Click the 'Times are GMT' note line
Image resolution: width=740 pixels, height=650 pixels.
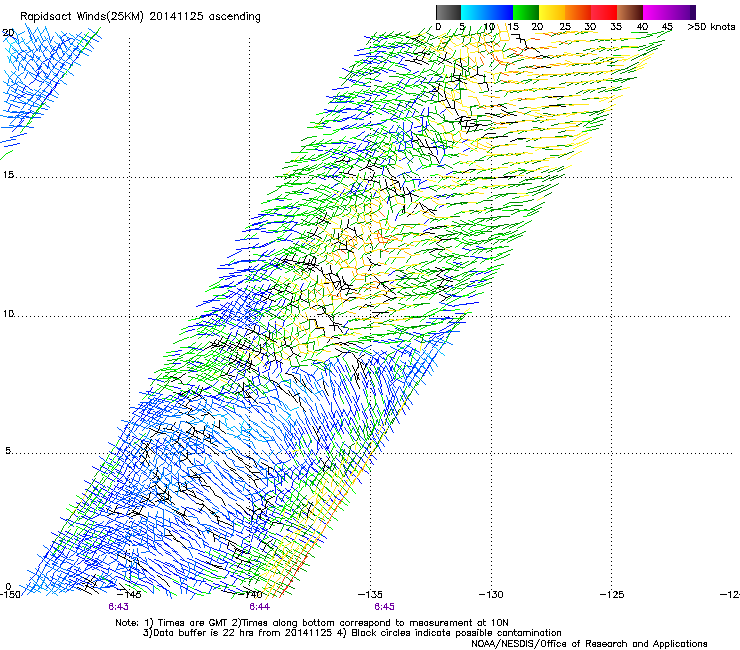point(312,623)
